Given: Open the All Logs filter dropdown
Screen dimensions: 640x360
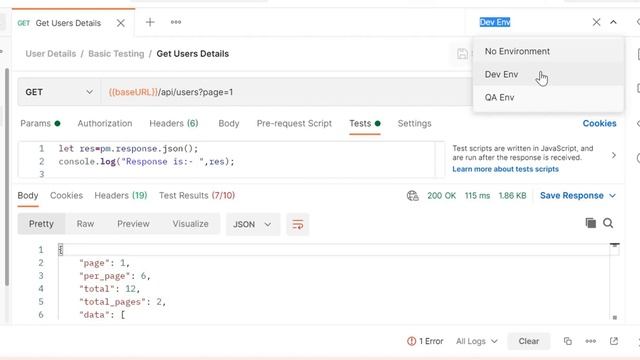Looking at the screenshot, I should coord(477,341).
